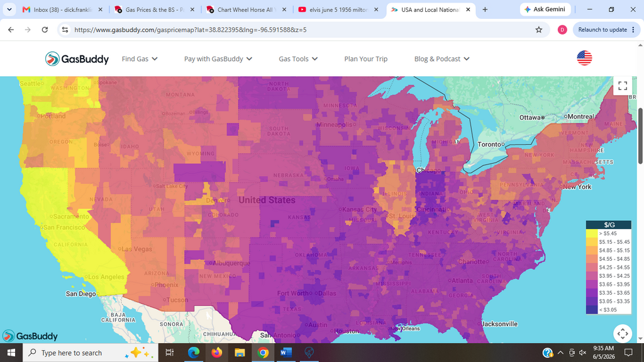Go back to previous page

click(11, 30)
